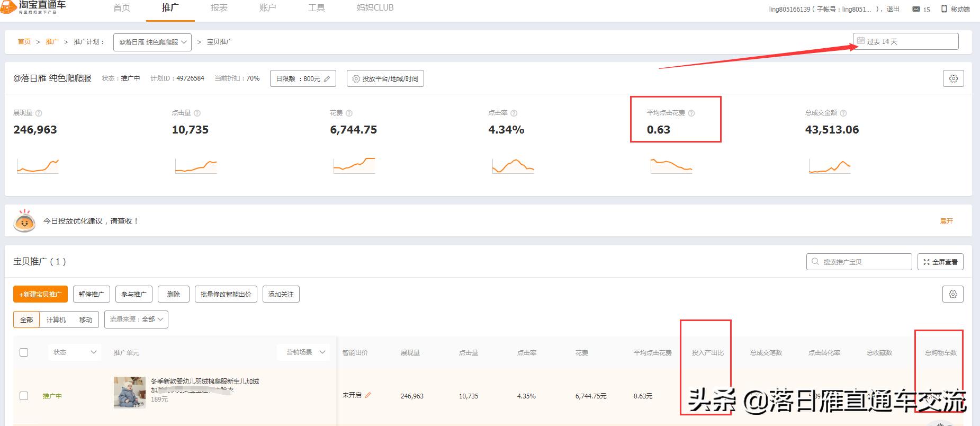Click the help icon next to 总成交金额
The height and width of the screenshot is (426, 980).
point(843,113)
